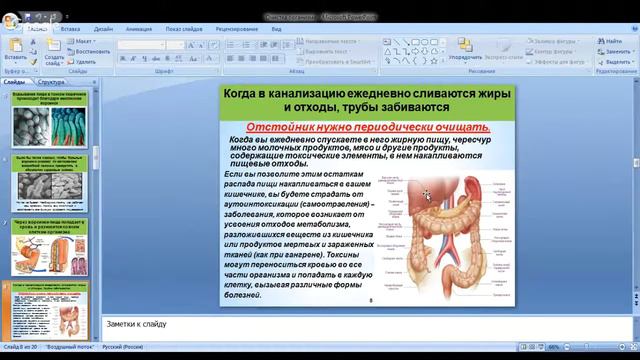Image resolution: width=640 pixels, height=360 pixels.
Task: Decrease font size with small A icon
Action: tap(201, 45)
